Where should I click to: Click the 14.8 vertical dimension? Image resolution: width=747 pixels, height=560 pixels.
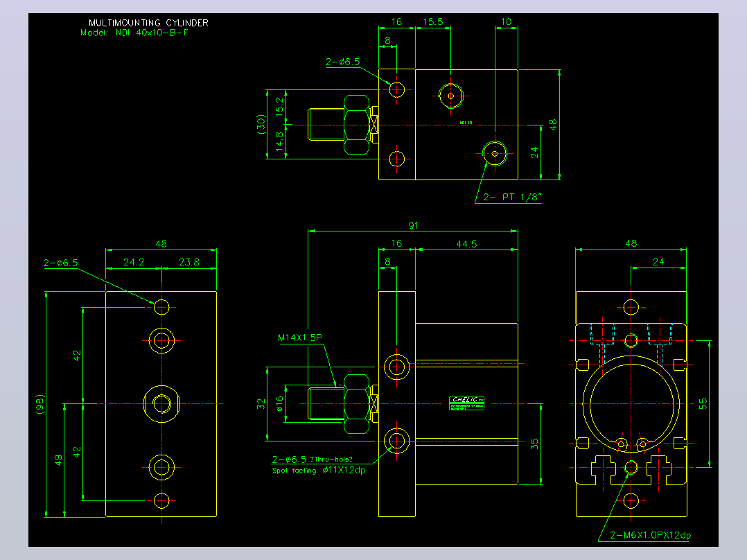(x=280, y=141)
